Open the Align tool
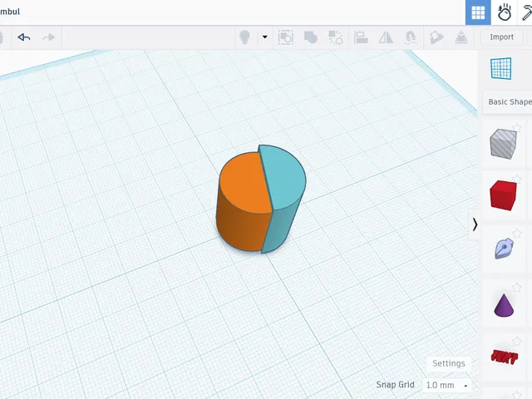 361,37
